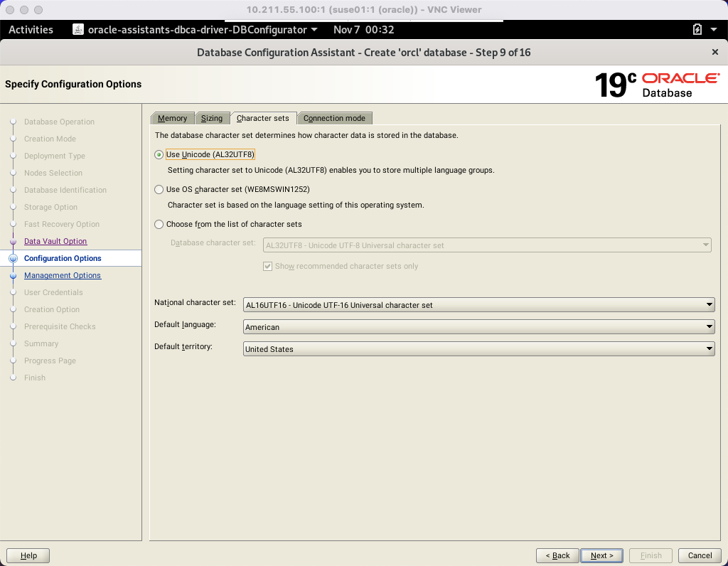Click Prerequisite Checks step in sidebar
This screenshot has width=728, height=566.
60,327
